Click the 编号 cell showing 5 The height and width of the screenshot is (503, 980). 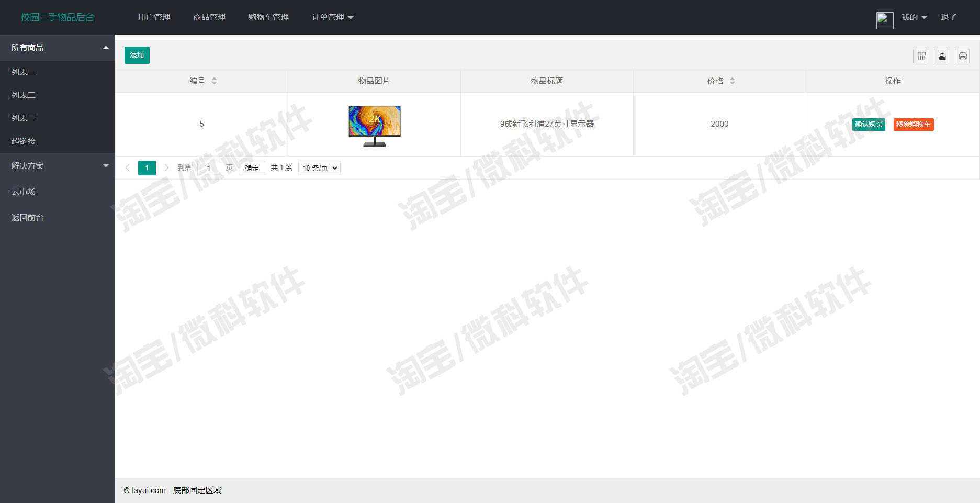(x=201, y=124)
